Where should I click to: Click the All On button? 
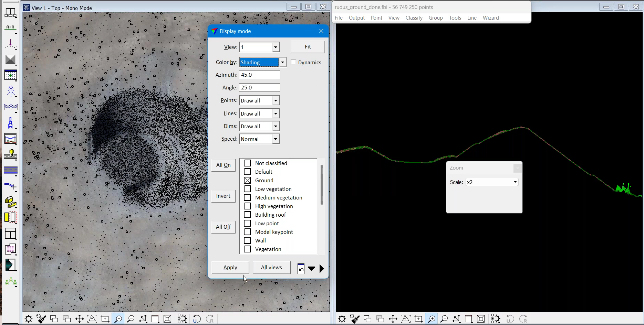[223, 165]
